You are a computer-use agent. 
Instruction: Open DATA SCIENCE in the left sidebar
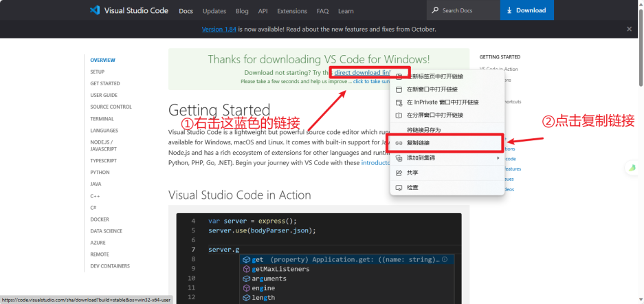coord(107,231)
